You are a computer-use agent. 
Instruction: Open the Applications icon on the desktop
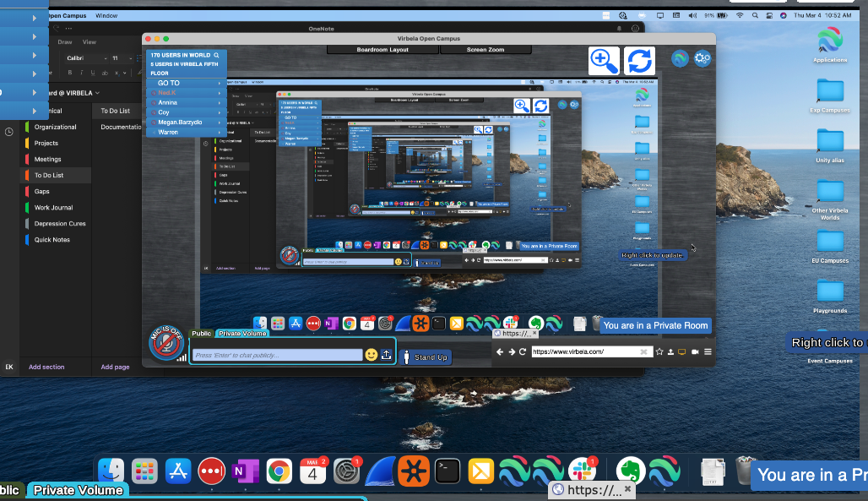(x=830, y=44)
